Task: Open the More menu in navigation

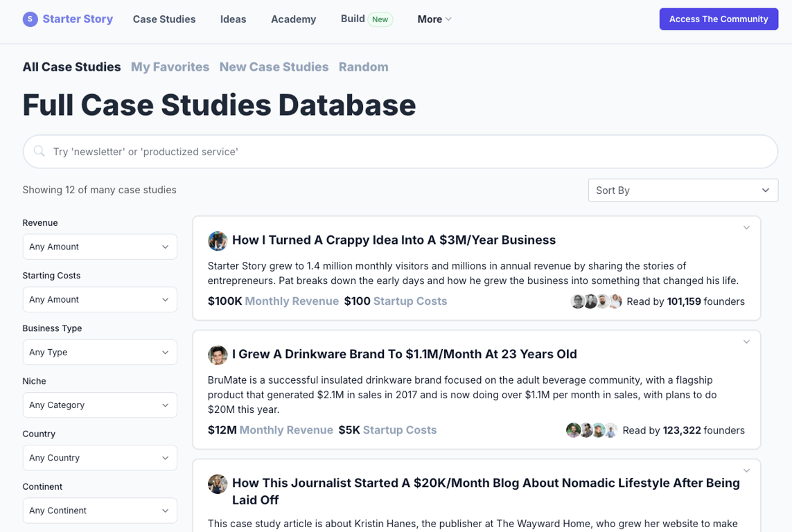Action: pos(434,19)
